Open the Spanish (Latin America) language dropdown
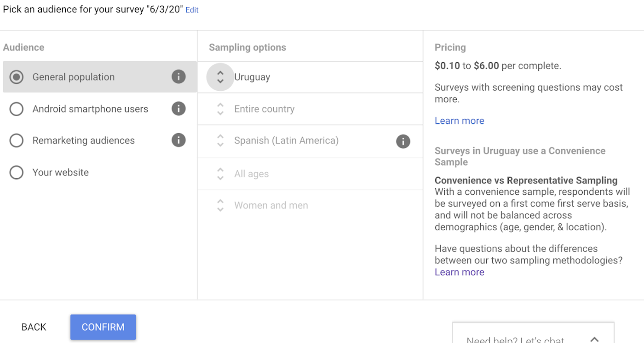 286,140
